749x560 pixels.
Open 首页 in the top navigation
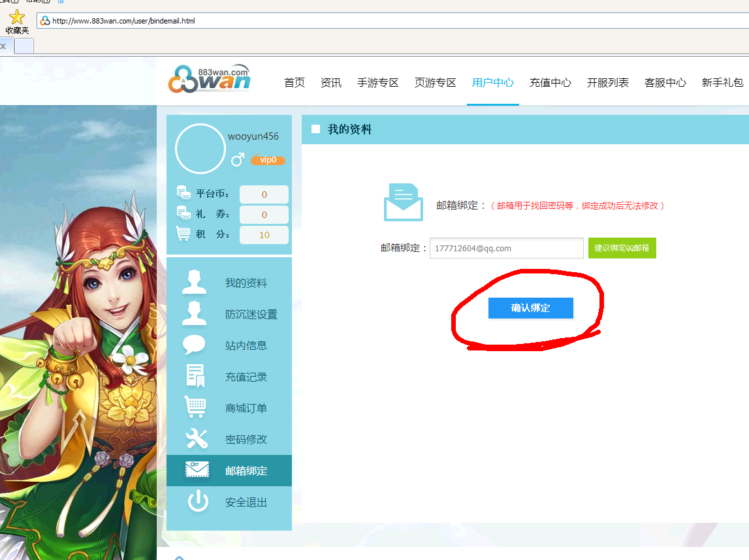[295, 83]
